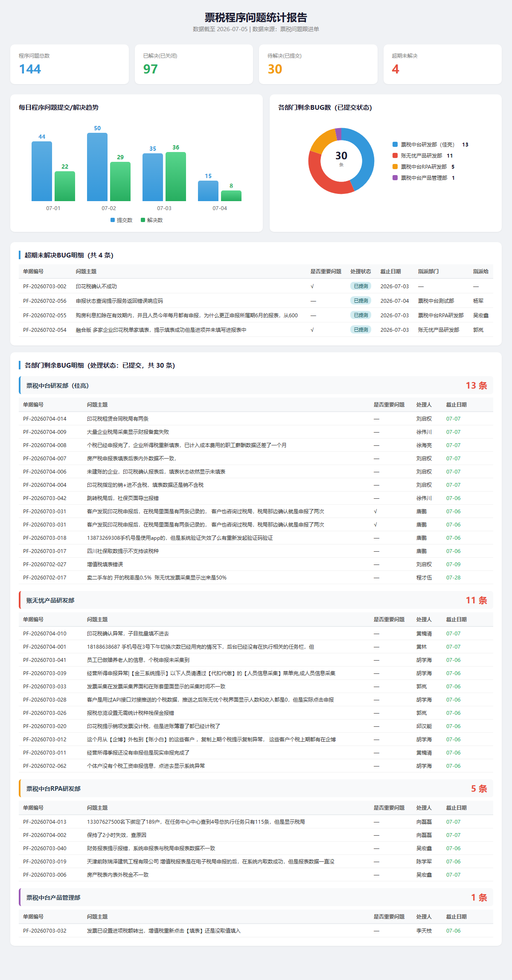
Task: Select the green 07-03 bar labeled 36
Action: point(176,176)
